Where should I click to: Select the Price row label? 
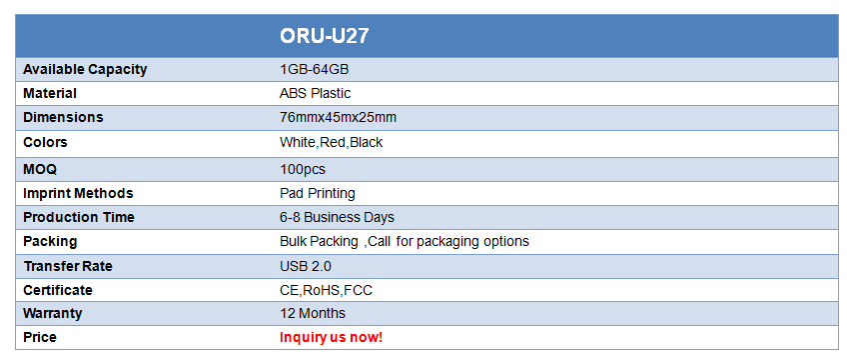click(40, 338)
